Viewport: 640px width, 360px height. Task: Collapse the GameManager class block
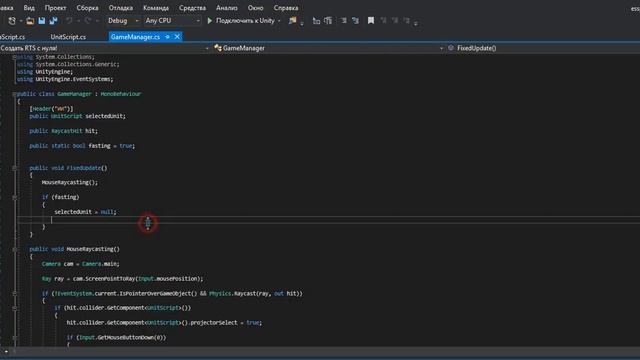(14, 94)
